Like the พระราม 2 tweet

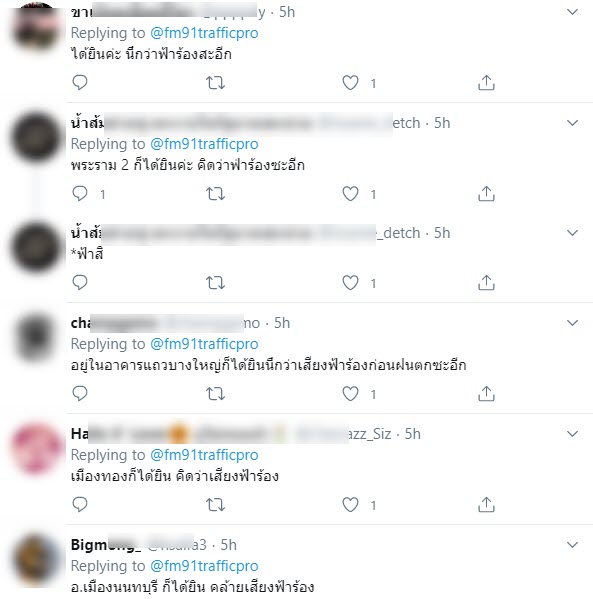(350, 194)
